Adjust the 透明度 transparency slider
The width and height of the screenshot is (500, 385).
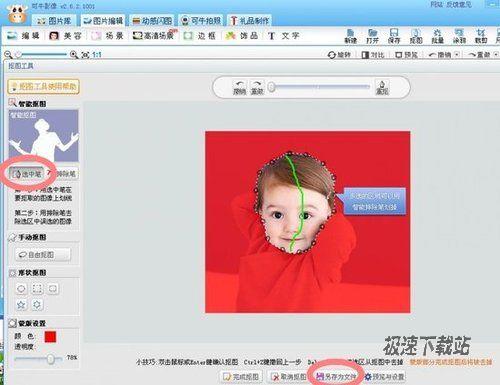(38, 359)
